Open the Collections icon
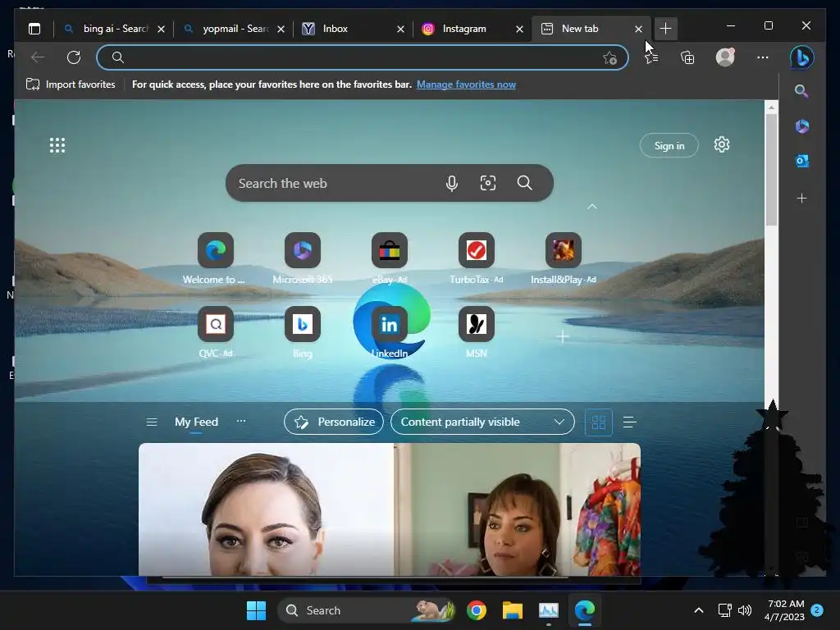The width and height of the screenshot is (840, 630). click(687, 57)
